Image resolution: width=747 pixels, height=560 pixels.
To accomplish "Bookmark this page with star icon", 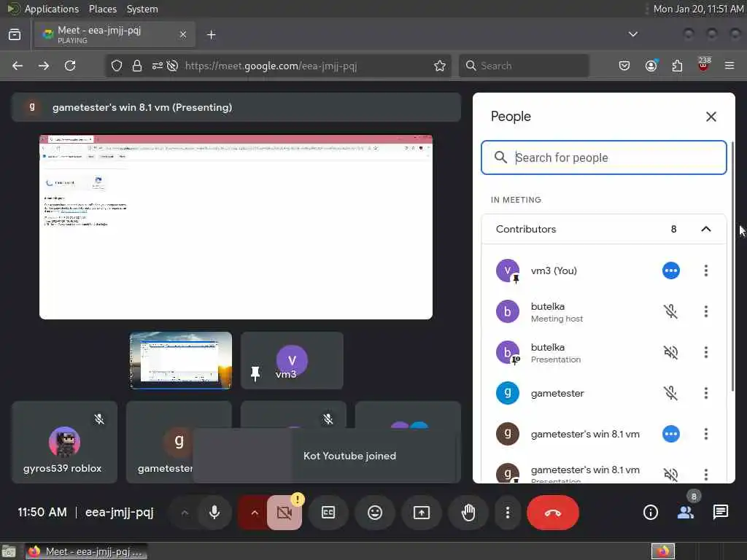I will click(440, 66).
